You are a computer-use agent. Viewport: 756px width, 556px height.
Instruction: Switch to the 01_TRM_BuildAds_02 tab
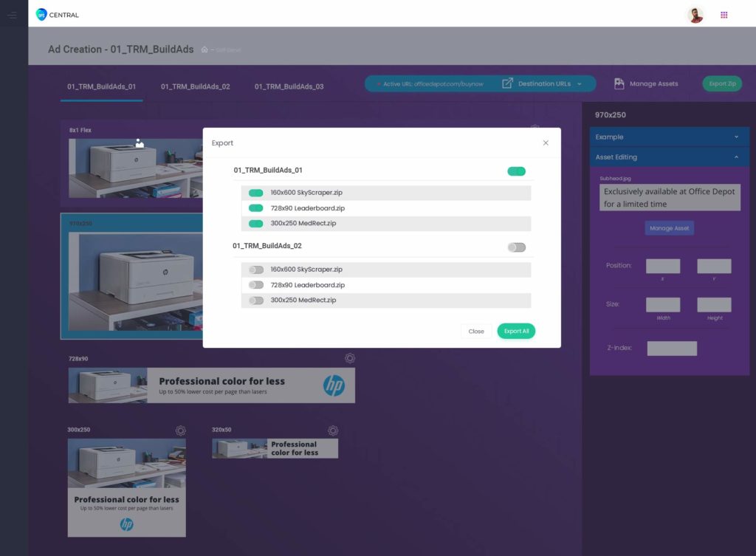tap(195, 86)
